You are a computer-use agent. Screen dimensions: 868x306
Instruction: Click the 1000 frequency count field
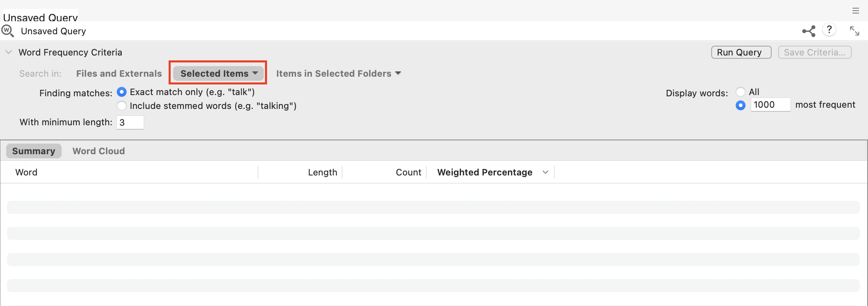[770, 105]
